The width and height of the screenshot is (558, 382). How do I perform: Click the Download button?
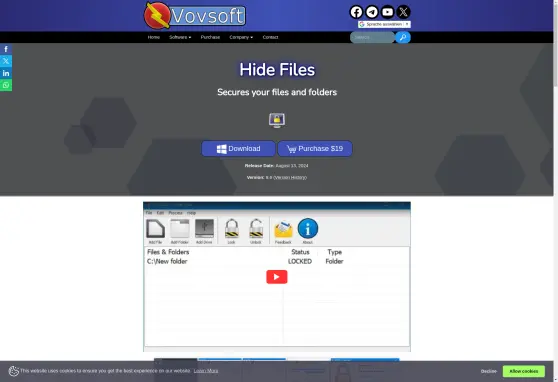pyautogui.click(x=238, y=148)
